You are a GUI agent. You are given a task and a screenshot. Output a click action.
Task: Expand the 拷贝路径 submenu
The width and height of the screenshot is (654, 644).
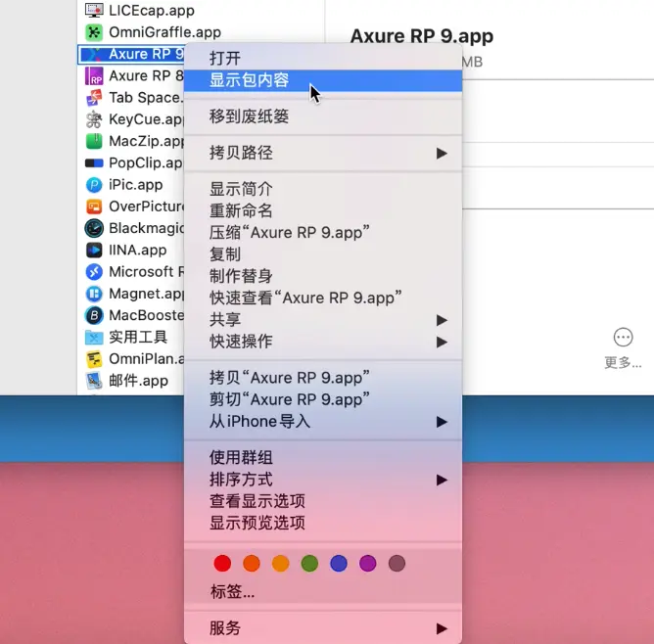[323, 153]
